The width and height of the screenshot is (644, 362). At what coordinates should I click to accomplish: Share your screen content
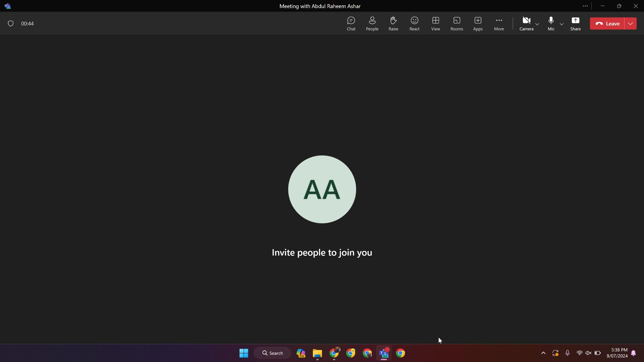coord(575,24)
